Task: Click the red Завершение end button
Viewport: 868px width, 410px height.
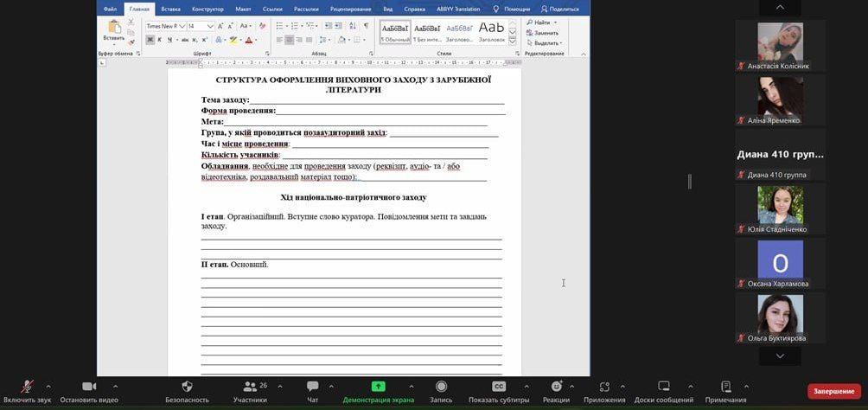Action: click(833, 391)
